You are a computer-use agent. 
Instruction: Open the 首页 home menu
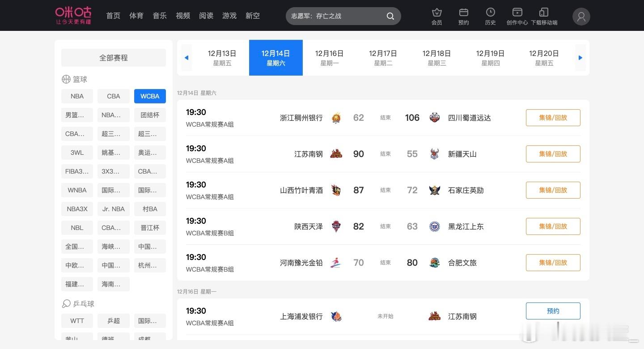tap(113, 16)
